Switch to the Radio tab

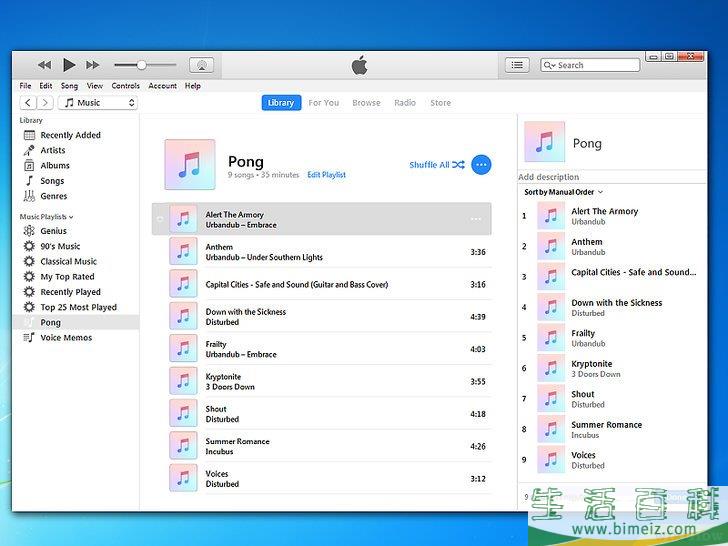coord(405,103)
